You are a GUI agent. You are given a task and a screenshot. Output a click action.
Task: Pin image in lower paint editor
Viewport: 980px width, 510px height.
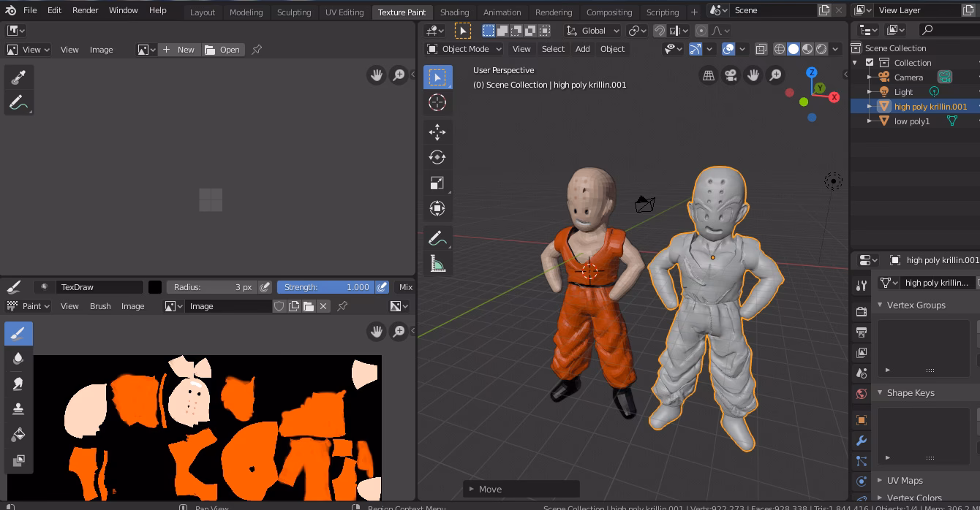coord(342,306)
